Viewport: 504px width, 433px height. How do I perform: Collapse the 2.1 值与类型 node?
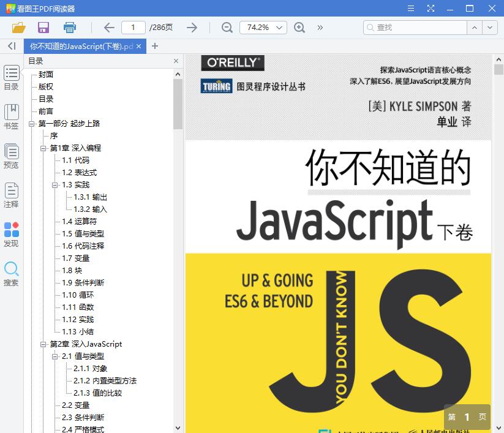click(55, 356)
